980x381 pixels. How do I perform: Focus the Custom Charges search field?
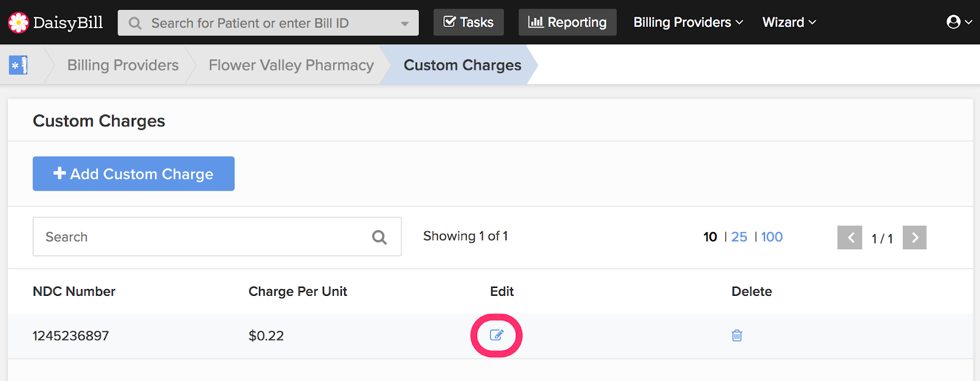(x=202, y=237)
